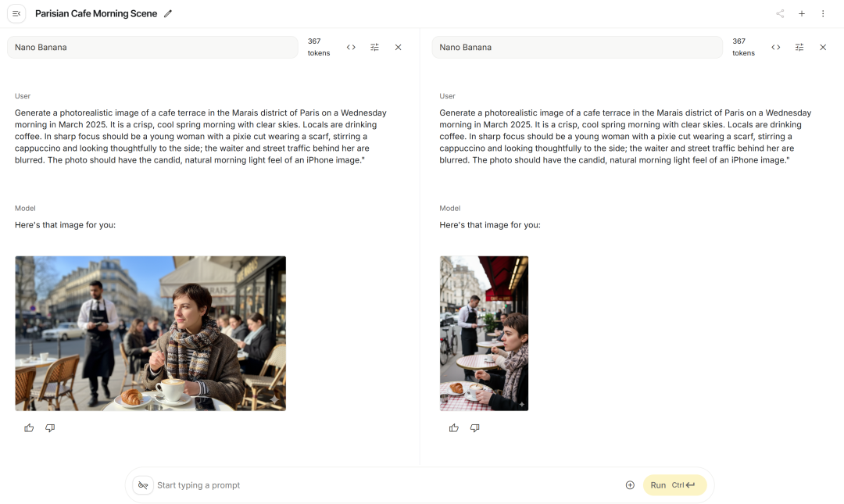Collapse the sidebar menu icon
The height and width of the screenshot is (504, 844).
[16, 13]
